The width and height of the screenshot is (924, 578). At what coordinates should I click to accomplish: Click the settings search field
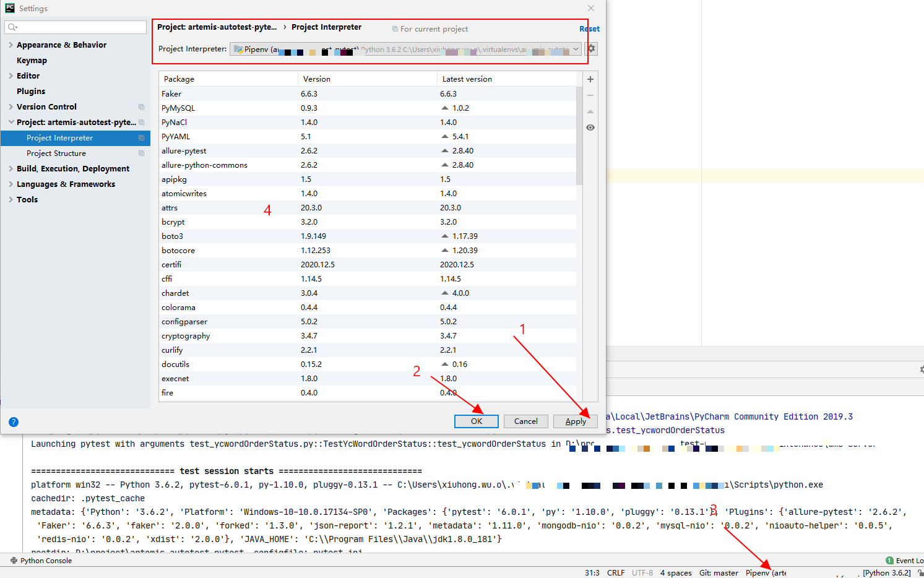click(75, 27)
